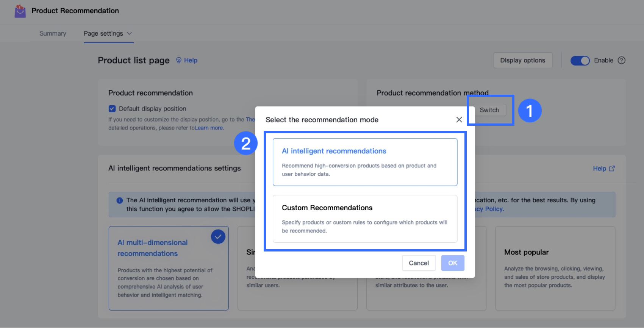This screenshot has height=328, width=644.
Task: Close the recommendation mode dialog
Action: coord(459,120)
